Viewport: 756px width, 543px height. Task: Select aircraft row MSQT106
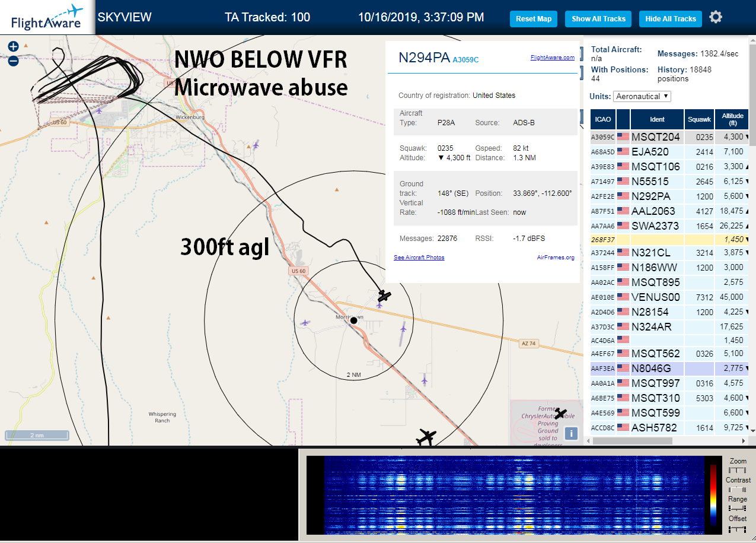pos(670,166)
